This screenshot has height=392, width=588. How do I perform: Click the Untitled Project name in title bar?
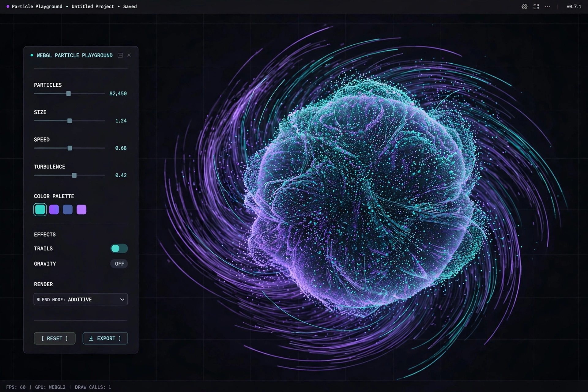(93, 6)
